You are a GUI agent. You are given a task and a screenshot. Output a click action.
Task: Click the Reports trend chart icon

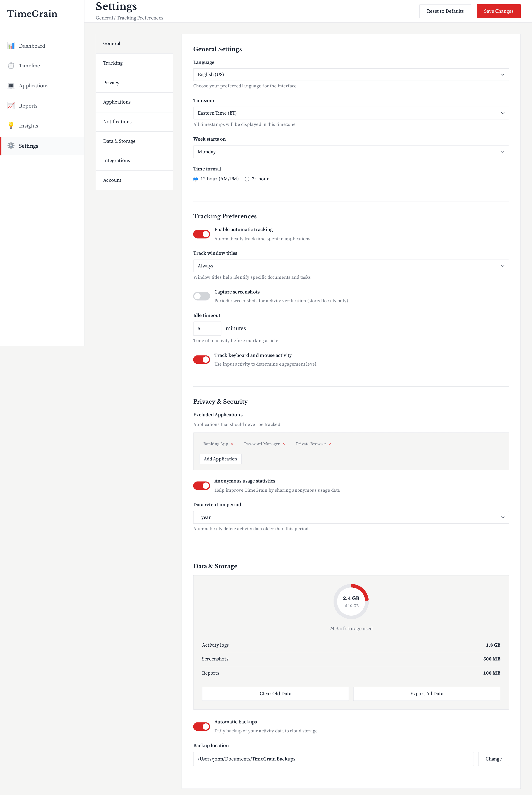tap(11, 106)
